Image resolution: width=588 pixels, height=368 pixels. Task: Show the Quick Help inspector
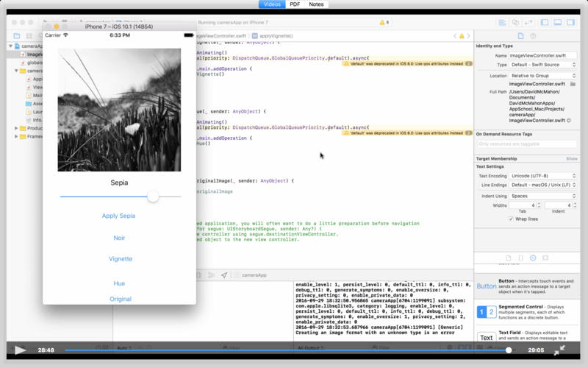click(533, 36)
